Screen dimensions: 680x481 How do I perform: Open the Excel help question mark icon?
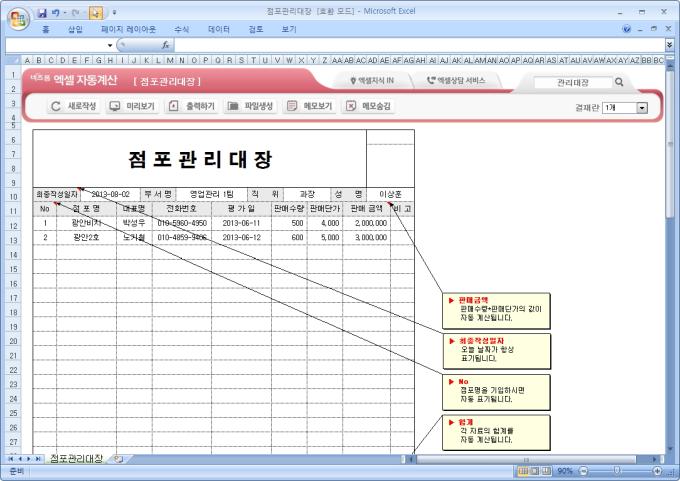coord(626,29)
